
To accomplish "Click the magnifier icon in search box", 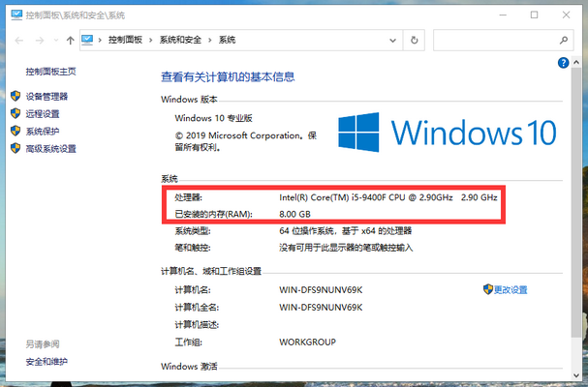I will (565, 41).
